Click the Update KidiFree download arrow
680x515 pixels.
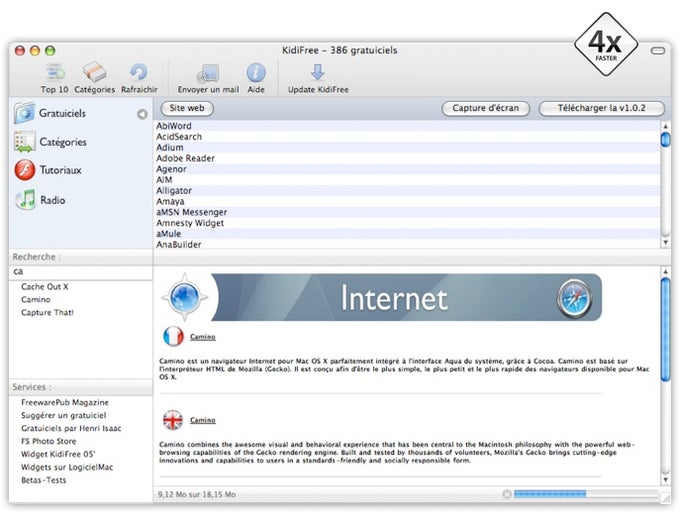click(318, 72)
